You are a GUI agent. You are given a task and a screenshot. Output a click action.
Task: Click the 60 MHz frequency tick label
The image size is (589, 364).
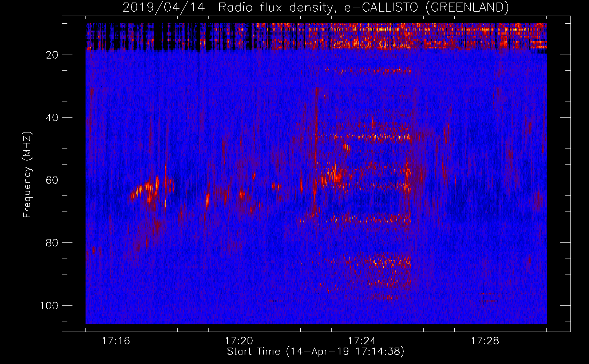(52, 180)
